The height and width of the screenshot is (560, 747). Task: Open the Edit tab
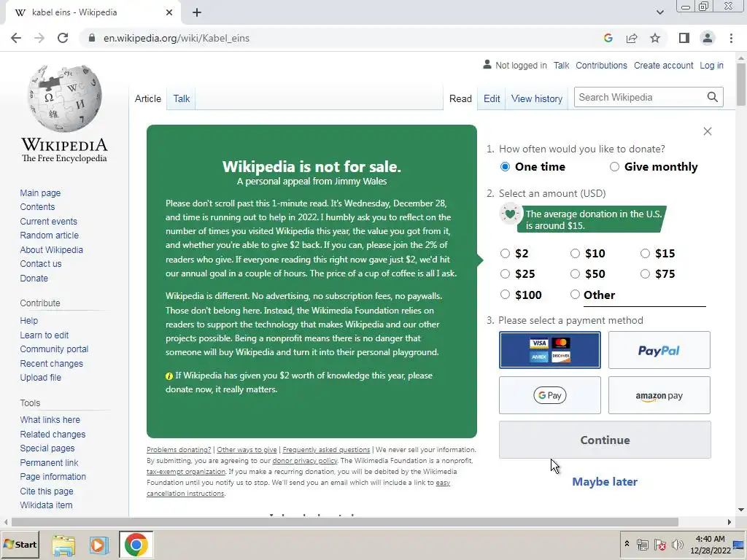point(492,98)
